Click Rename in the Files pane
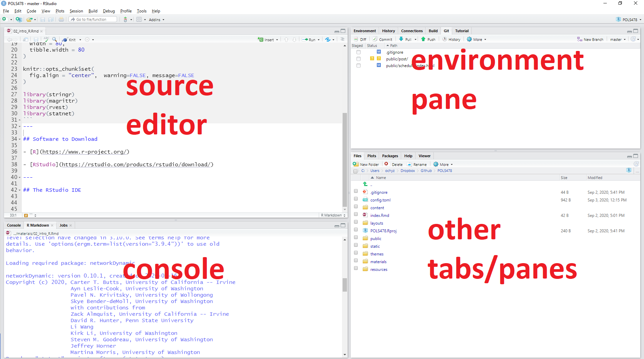This screenshot has height=359, width=644. (417, 164)
